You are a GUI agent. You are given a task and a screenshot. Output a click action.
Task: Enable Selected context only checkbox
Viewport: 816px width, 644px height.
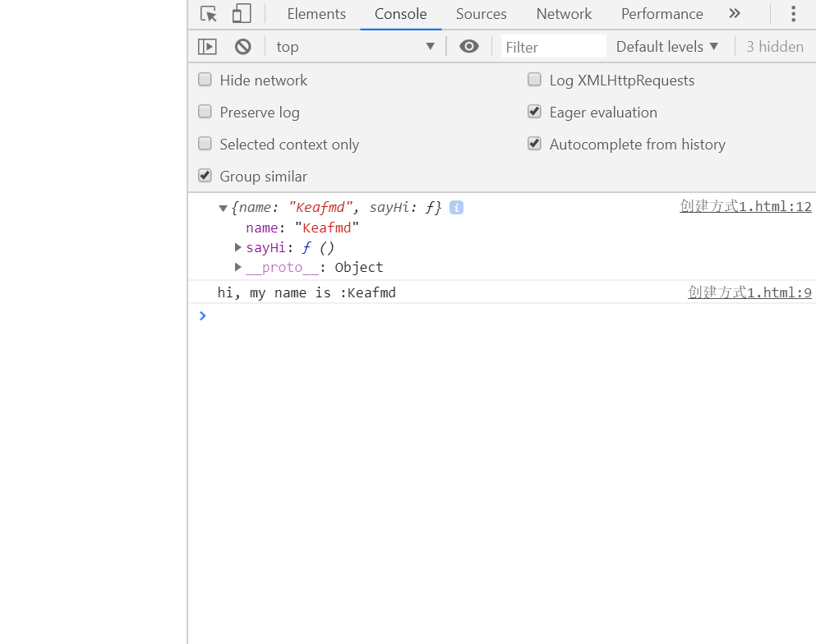click(x=205, y=143)
